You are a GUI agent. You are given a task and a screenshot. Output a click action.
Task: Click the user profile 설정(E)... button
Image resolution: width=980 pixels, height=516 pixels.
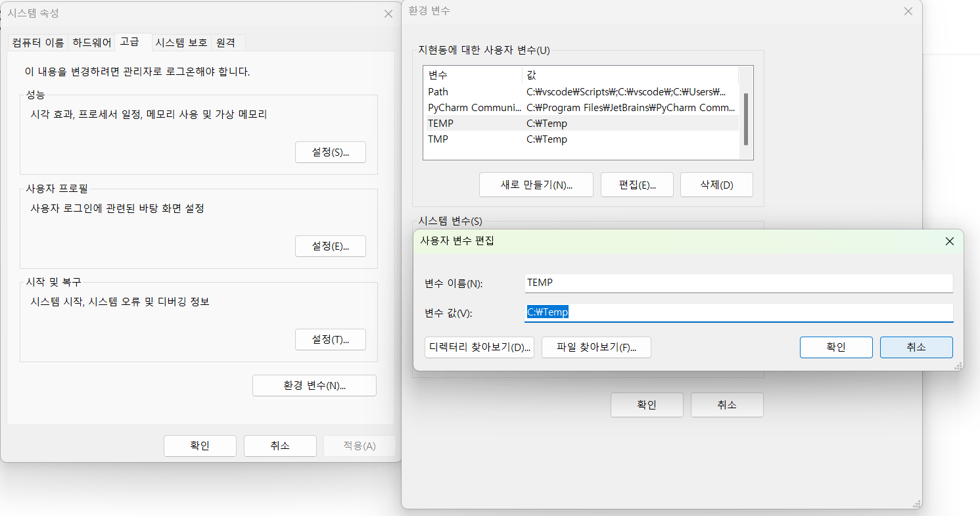tap(331, 246)
